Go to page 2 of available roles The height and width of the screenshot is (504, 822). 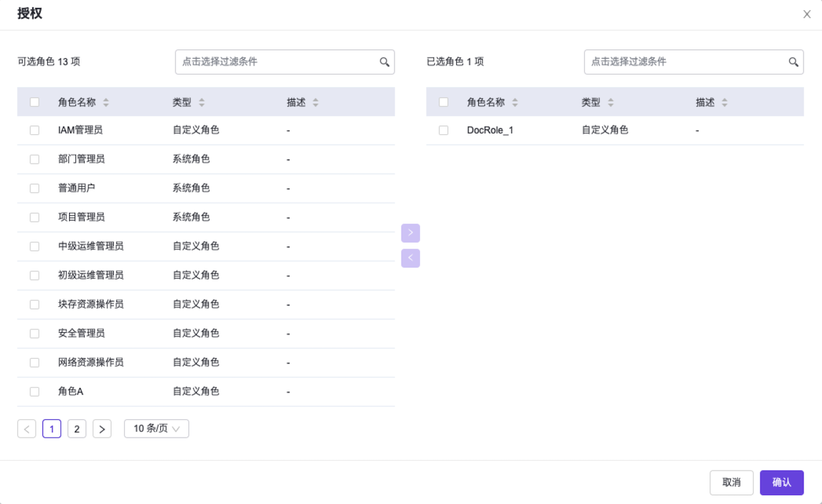[77, 428]
